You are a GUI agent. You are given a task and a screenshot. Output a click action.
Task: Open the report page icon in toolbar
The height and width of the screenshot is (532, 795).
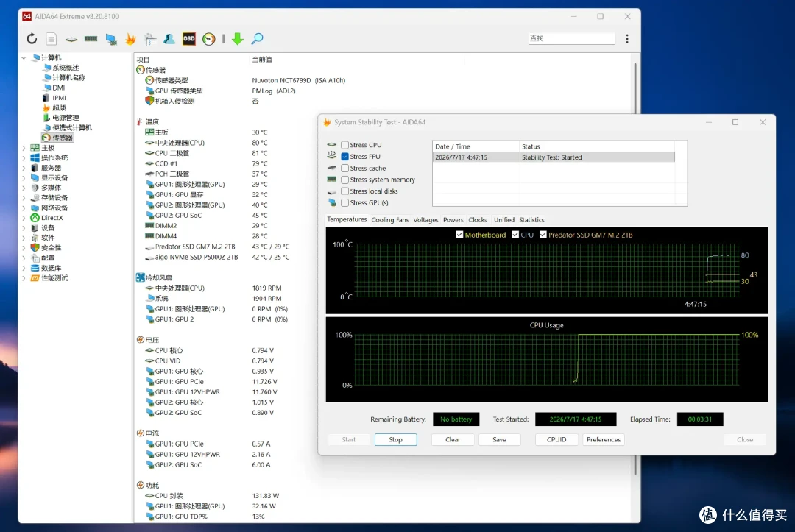(x=52, y=38)
